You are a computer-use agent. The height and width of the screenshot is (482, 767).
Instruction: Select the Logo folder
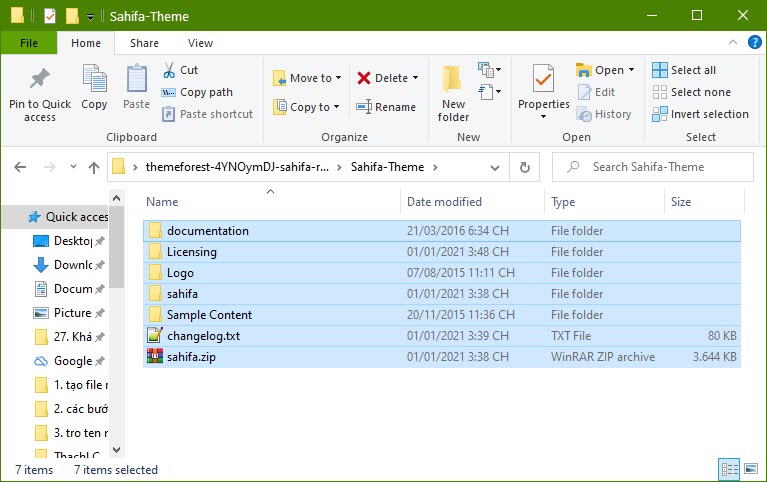[442, 273]
